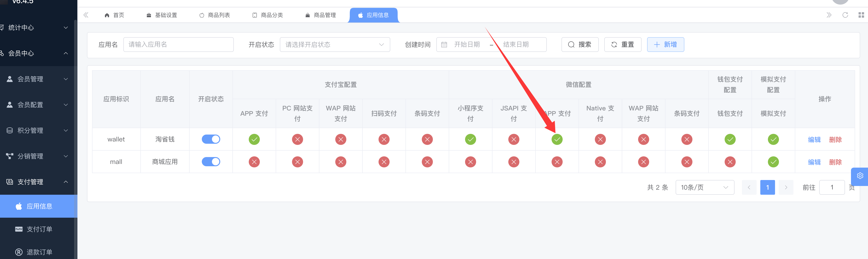The height and width of the screenshot is (259, 868).
Task: Open the 开启状态 status dropdown
Action: pos(335,45)
